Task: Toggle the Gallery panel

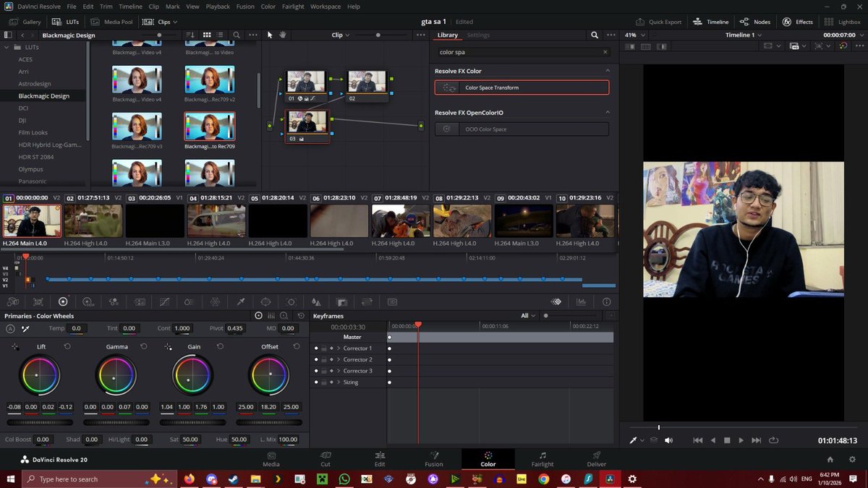Action: [x=25, y=22]
